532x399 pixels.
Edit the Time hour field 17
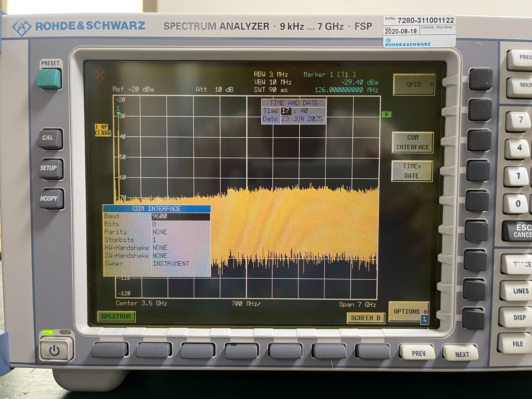point(286,111)
